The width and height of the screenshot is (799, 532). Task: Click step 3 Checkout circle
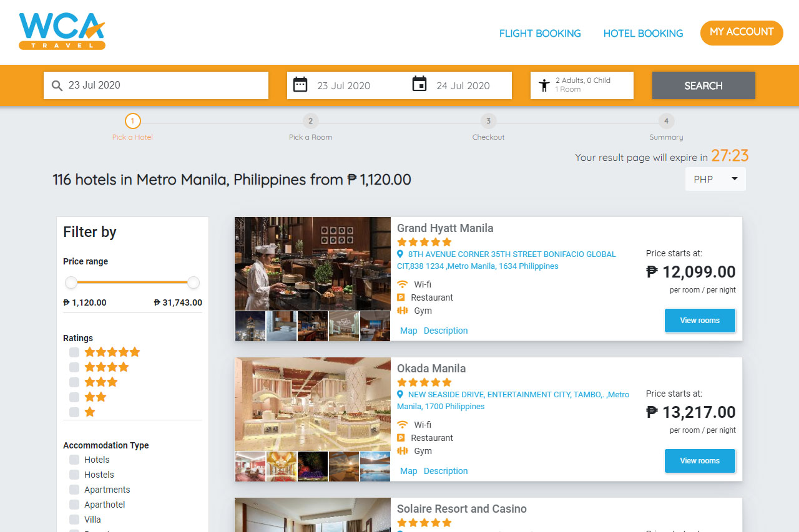[x=488, y=121]
